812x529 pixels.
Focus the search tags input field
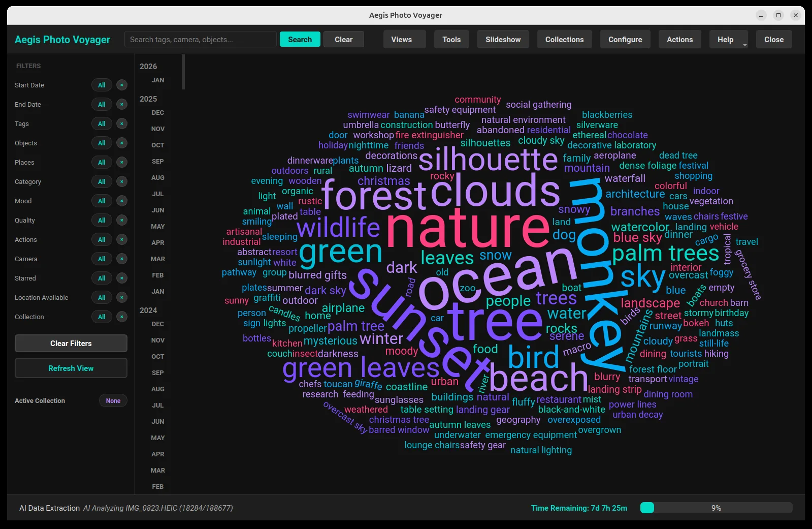(201, 39)
